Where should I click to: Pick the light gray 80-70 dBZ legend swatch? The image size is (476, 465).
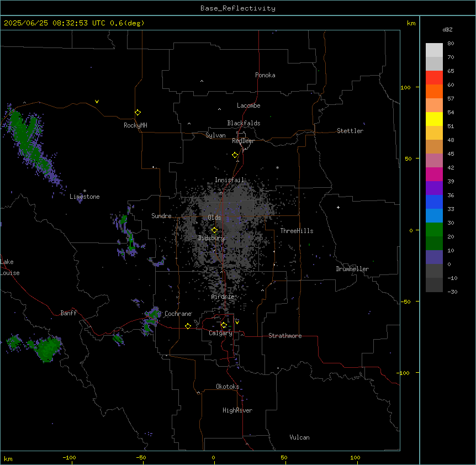434,50
